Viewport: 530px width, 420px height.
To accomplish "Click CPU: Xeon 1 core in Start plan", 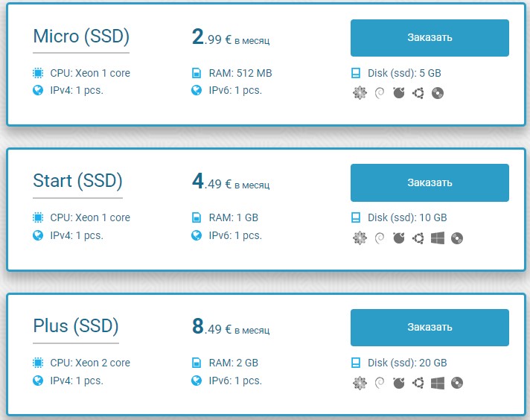I will (x=90, y=217).
